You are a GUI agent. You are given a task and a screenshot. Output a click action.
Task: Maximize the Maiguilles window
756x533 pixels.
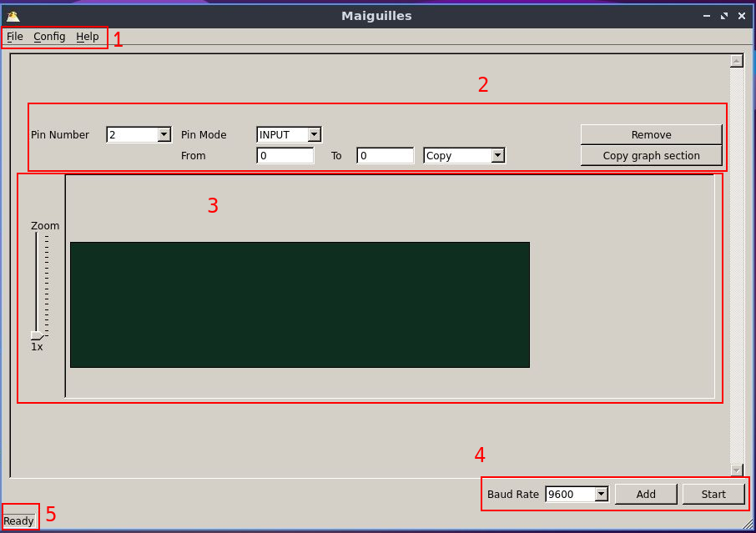tap(724, 16)
